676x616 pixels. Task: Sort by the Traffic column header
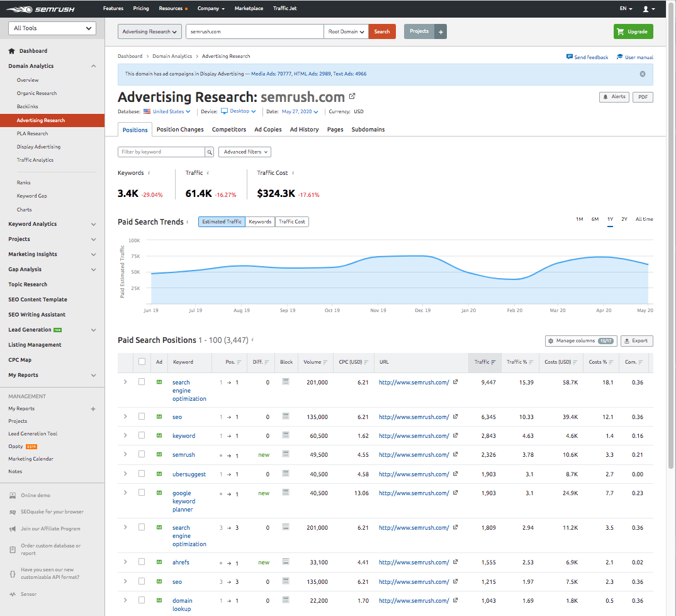(x=485, y=362)
